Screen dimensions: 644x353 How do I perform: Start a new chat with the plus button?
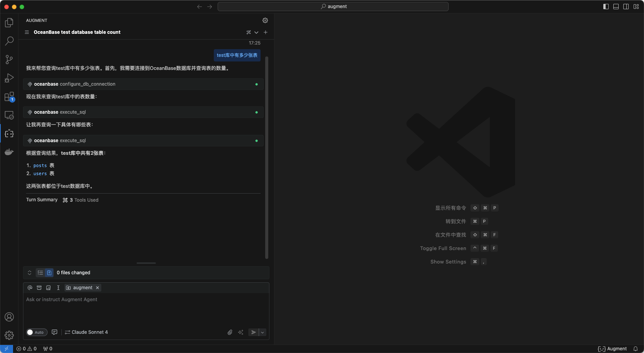coord(266,32)
